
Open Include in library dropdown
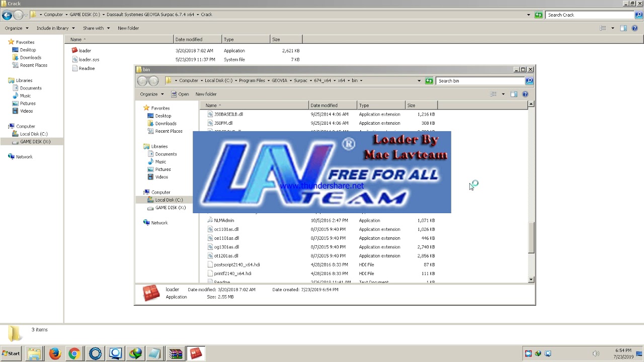[55, 28]
